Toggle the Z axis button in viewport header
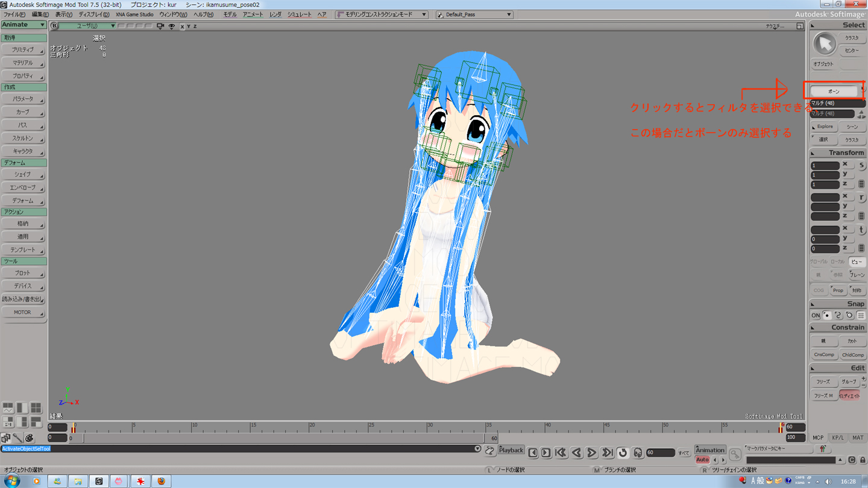 [195, 27]
